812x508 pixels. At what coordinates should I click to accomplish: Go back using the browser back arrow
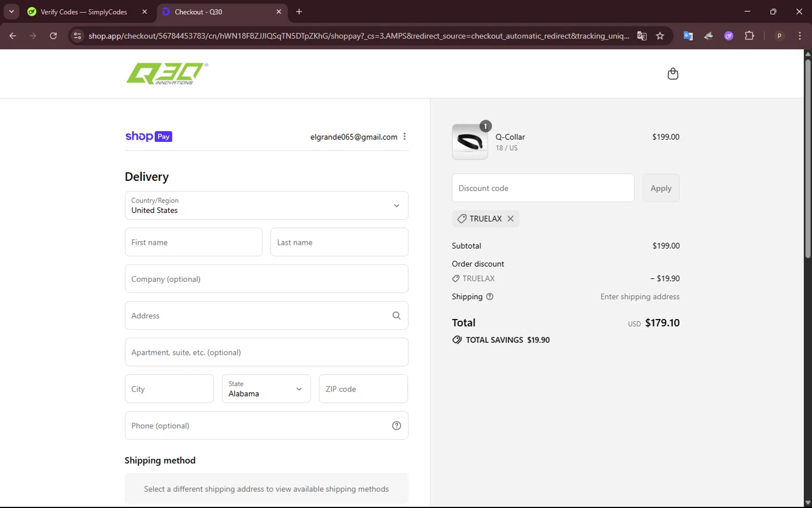click(x=12, y=36)
